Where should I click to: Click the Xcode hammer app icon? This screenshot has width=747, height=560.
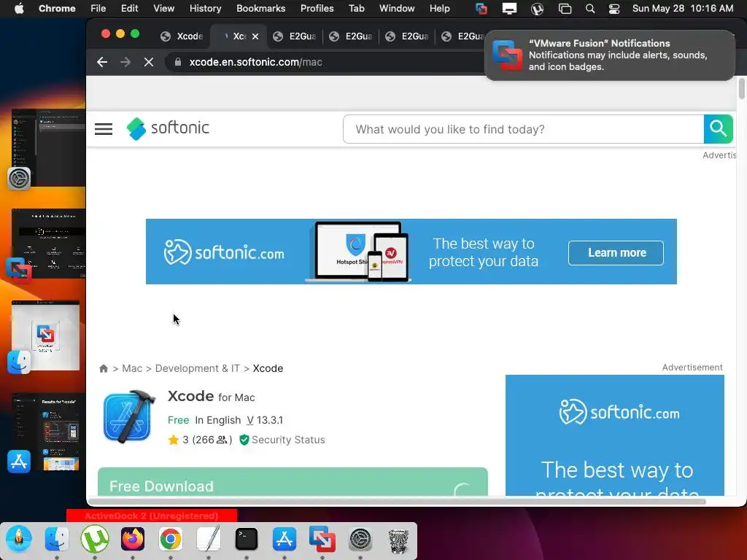coord(129,416)
